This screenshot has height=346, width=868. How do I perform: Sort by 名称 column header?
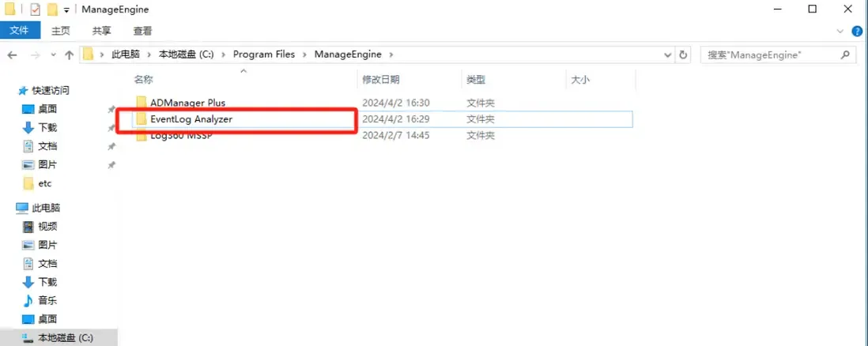[x=143, y=80]
